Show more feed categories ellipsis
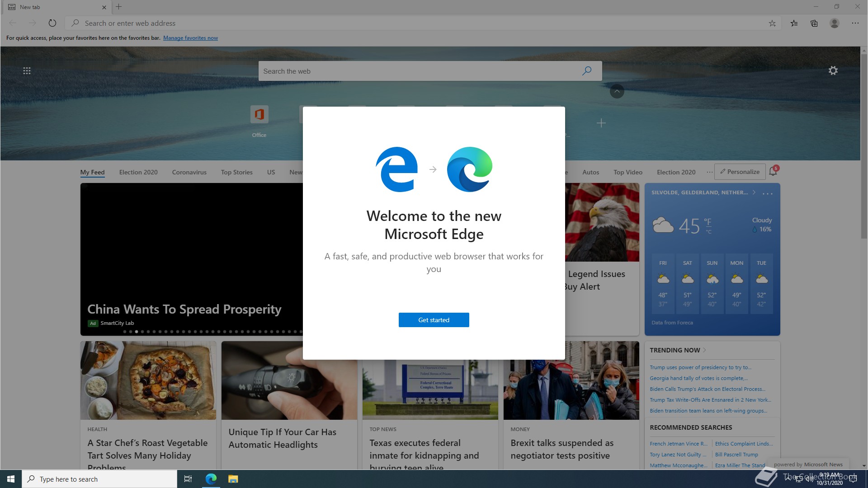This screenshot has width=868, height=488. (x=709, y=172)
